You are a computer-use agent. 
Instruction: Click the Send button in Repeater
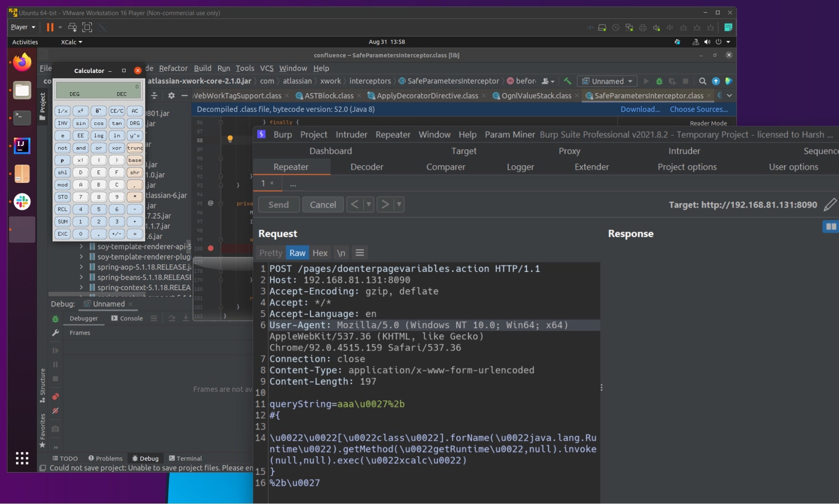pyautogui.click(x=278, y=205)
